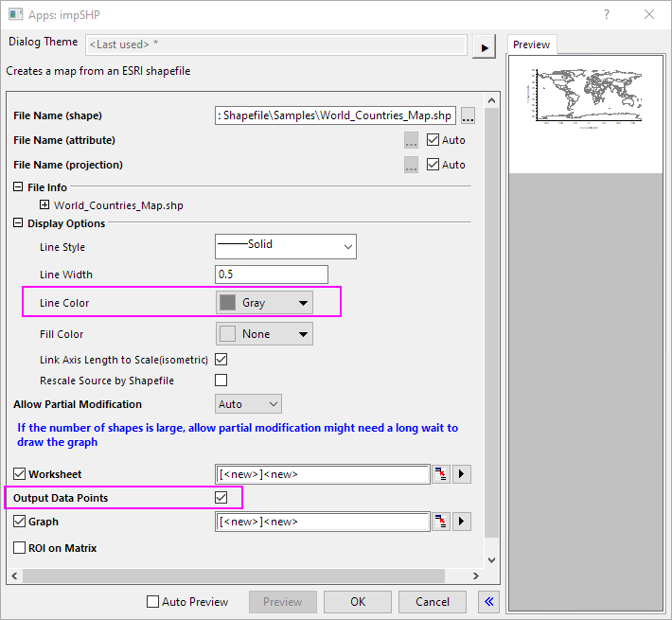This screenshot has width=672, height=620.
Task: Open the Graph output arrow menu
Action: pos(462,522)
